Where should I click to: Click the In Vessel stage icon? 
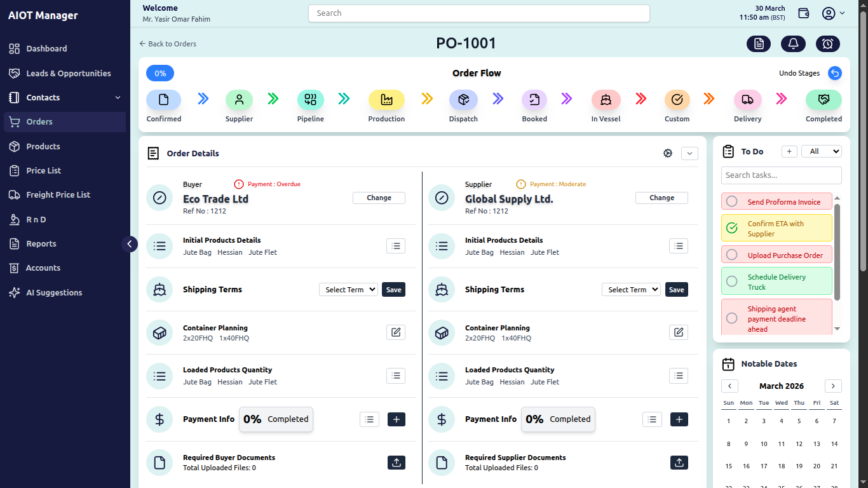pos(606,100)
